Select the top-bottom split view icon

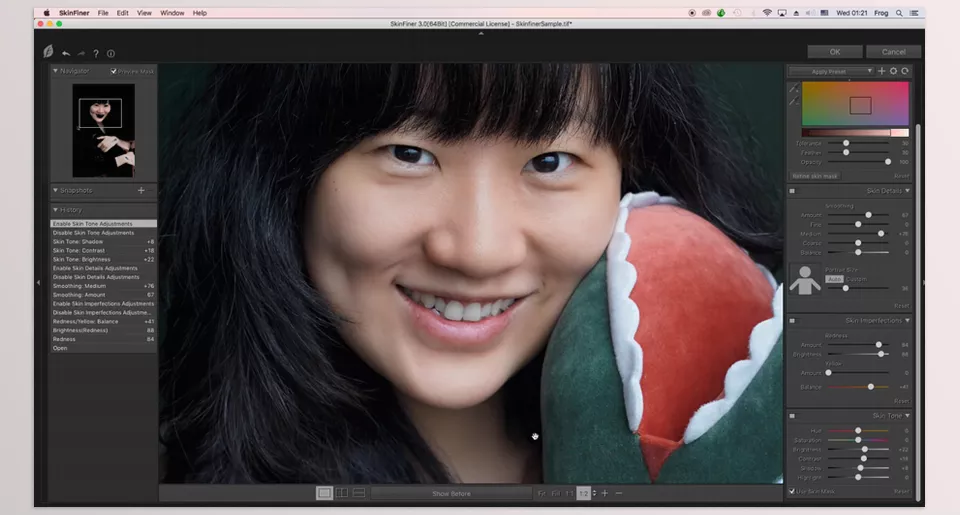point(359,493)
